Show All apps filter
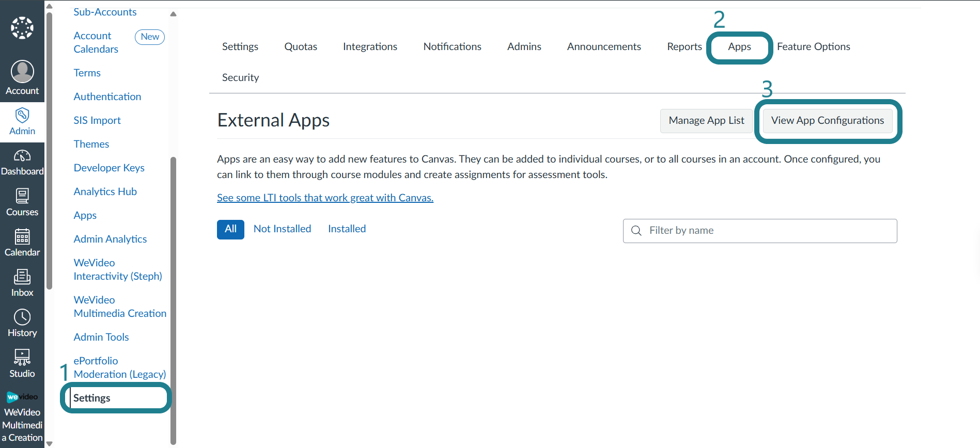980x448 pixels. coord(230,229)
